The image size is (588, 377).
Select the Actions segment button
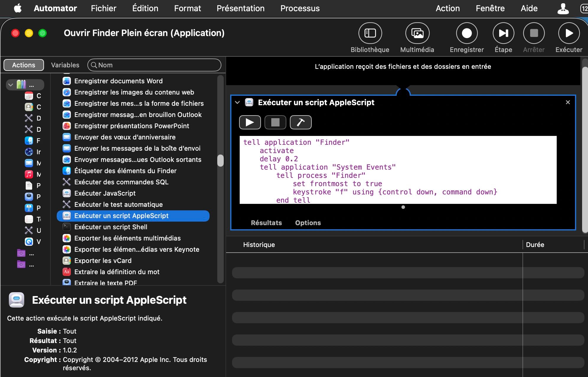pos(24,65)
